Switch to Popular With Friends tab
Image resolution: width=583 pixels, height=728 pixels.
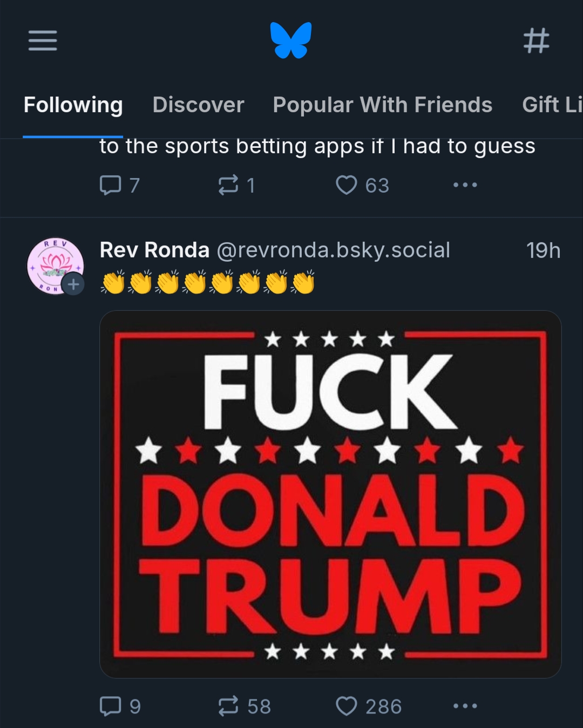[x=382, y=105]
